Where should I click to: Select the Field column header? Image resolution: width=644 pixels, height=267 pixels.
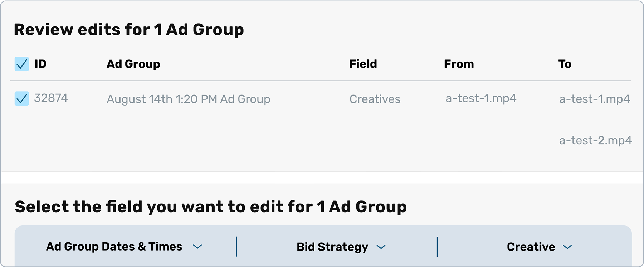(363, 64)
